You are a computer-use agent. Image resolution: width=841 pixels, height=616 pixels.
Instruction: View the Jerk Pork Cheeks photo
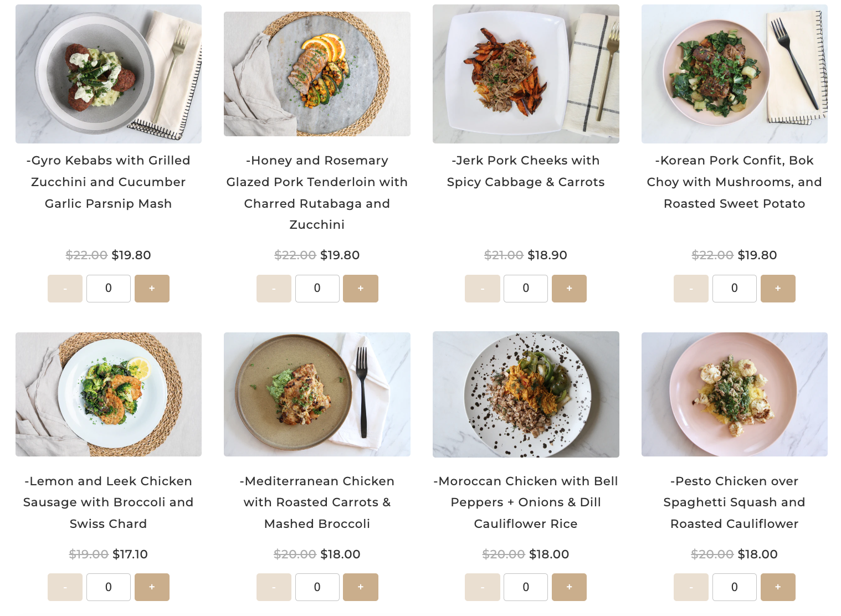coord(526,74)
